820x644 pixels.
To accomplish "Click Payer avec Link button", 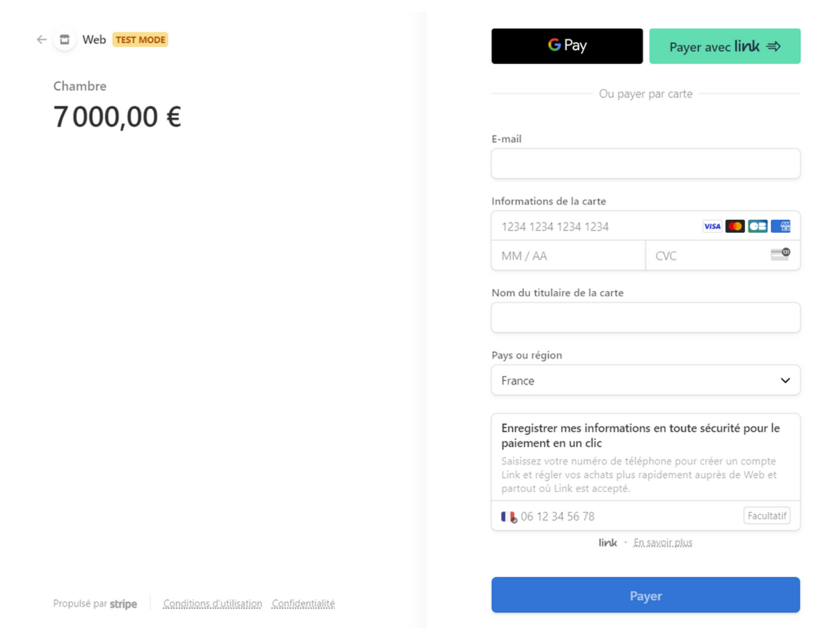I will coord(724,46).
